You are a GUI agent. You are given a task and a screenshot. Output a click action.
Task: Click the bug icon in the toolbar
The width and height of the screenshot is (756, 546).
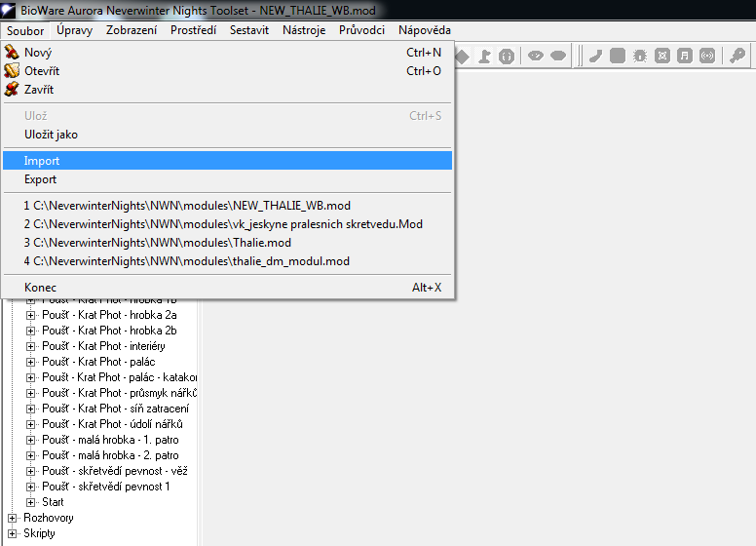(640, 56)
